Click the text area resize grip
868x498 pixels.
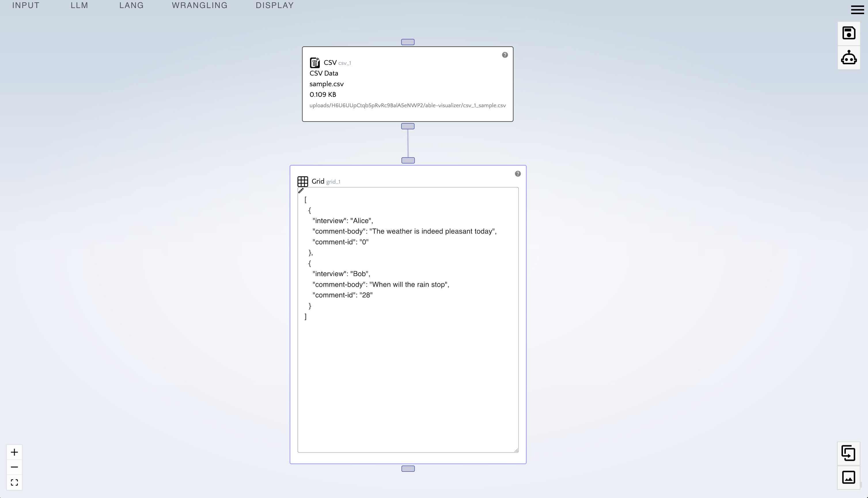pos(516,450)
